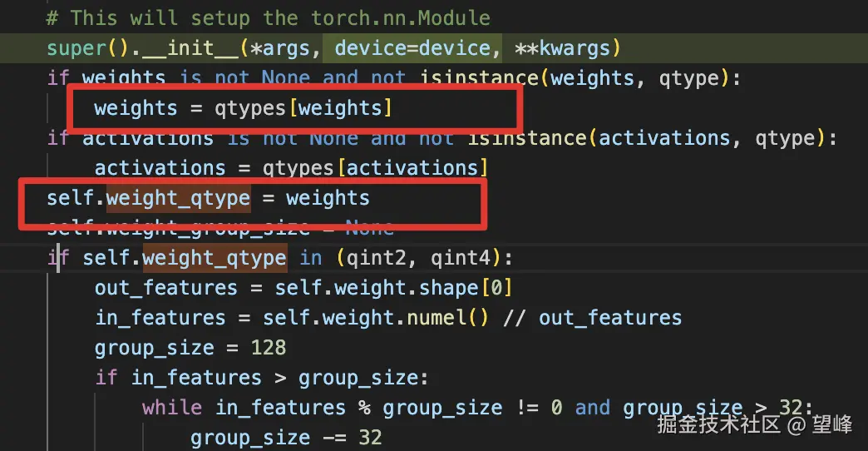The height and width of the screenshot is (451, 868).
Task: Click the 'if in_features > group_size:' line
Action: [x=261, y=378]
